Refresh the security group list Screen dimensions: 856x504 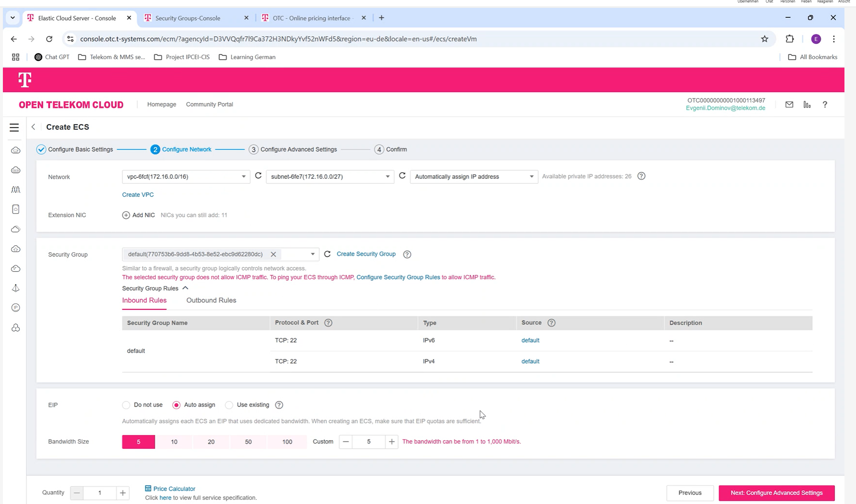pos(327,254)
